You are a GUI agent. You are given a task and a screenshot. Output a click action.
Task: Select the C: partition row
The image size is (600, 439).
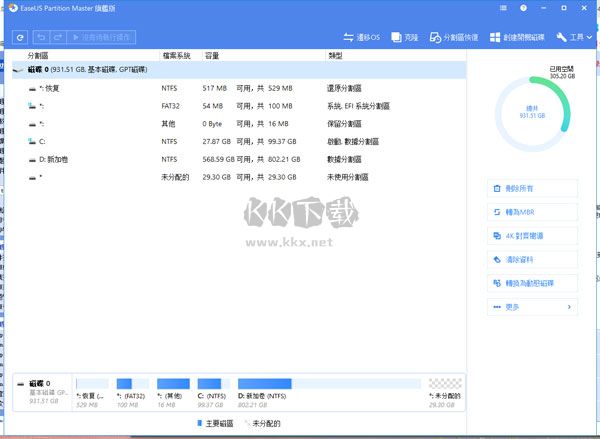click(x=239, y=142)
